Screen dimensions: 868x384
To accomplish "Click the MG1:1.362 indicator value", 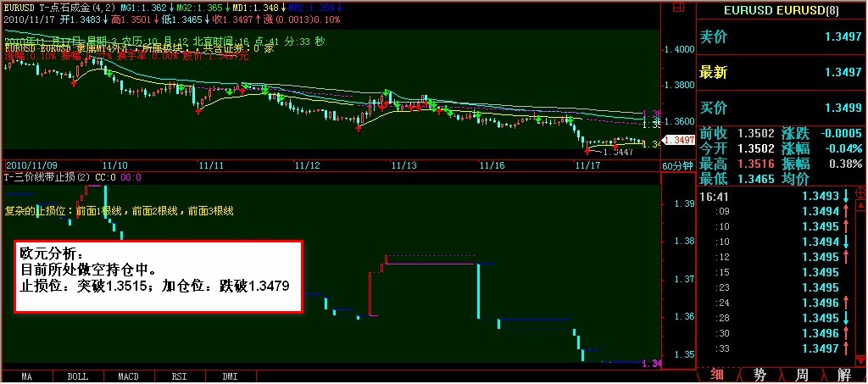I will coord(146,8).
